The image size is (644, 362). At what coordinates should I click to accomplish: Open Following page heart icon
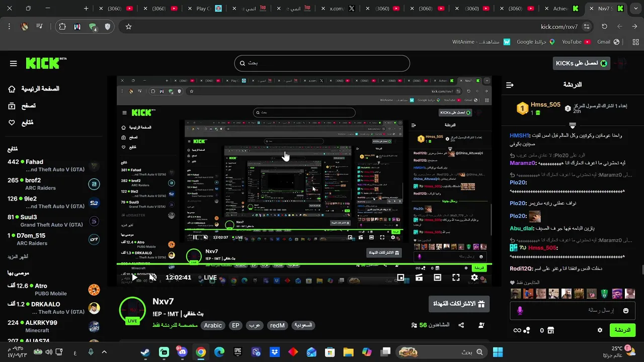pos(12,122)
